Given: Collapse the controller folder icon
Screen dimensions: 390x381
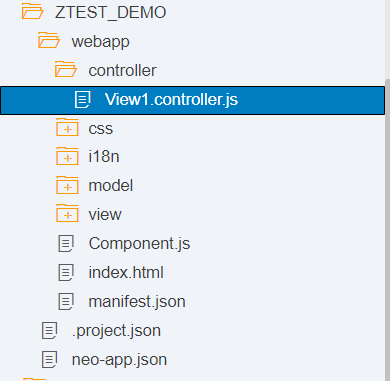Looking at the screenshot, I should coord(66,69).
